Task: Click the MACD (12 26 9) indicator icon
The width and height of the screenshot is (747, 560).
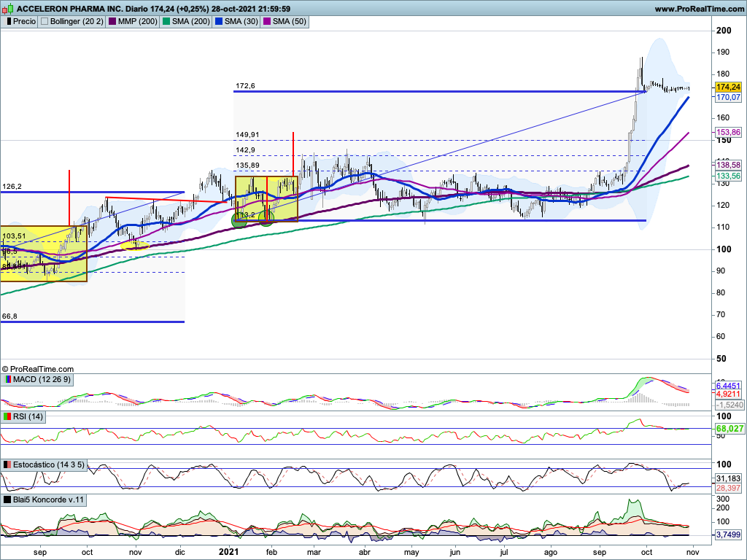Action: click(7, 379)
